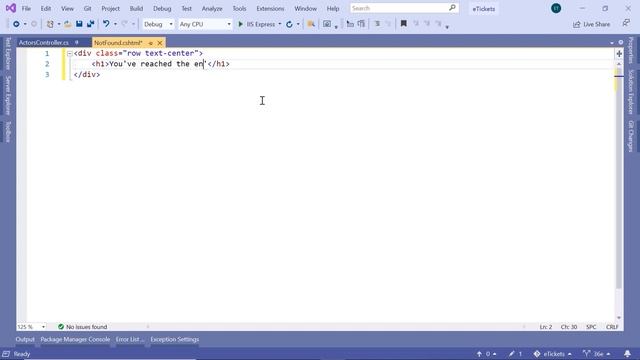Close the NotFound.cshtml tab

tap(160, 43)
